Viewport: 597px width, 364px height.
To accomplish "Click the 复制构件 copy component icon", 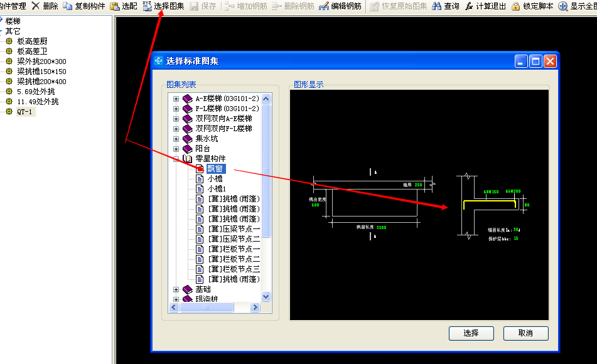I will click(x=67, y=6).
